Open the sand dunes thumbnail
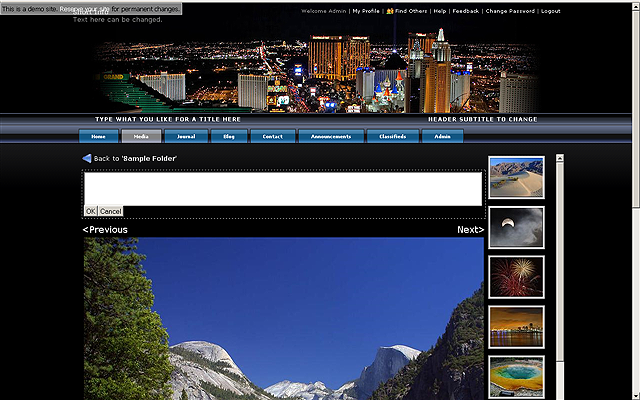This screenshot has width=640, height=400. [516, 177]
